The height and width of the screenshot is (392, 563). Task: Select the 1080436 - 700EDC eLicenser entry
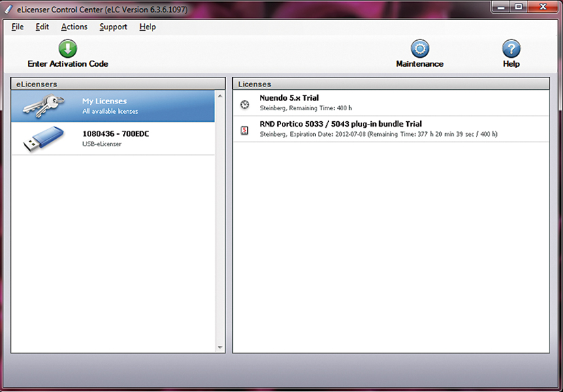113,139
